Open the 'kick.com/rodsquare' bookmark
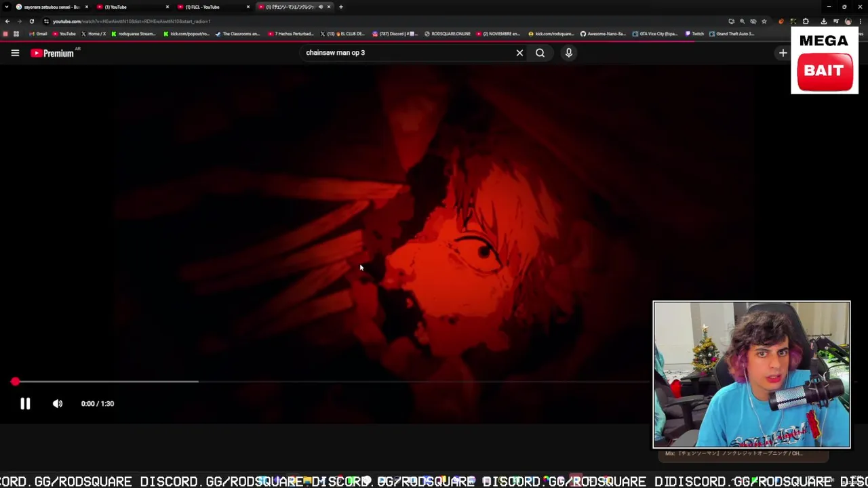 point(551,34)
